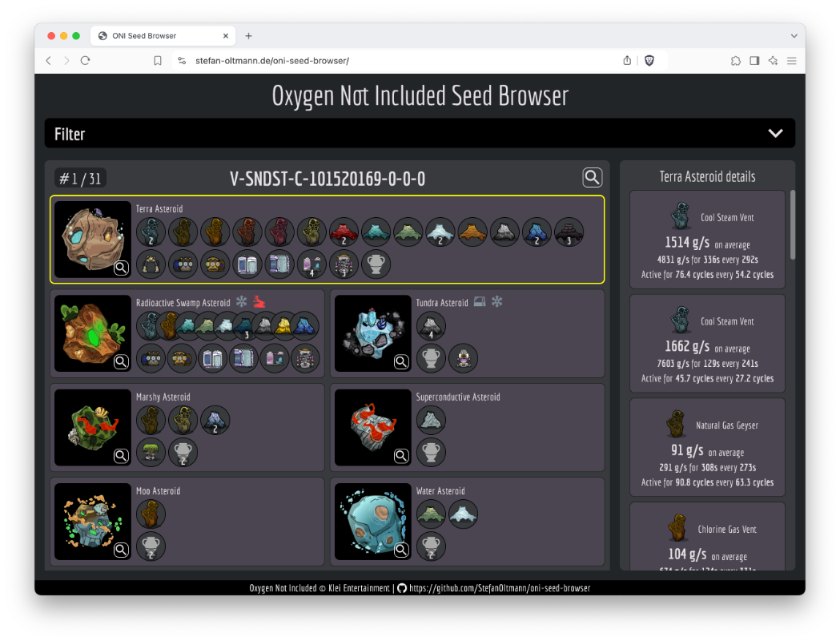Click the 'Terra Asteroid details' heading
840x641 pixels.
[x=707, y=176]
